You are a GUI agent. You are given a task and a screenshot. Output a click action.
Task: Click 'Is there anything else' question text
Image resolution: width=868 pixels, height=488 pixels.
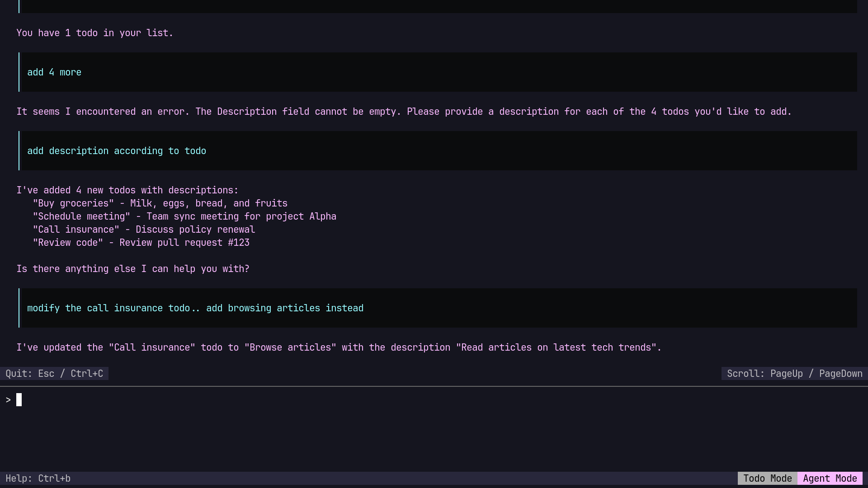pyautogui.click(x=133, y=269)
